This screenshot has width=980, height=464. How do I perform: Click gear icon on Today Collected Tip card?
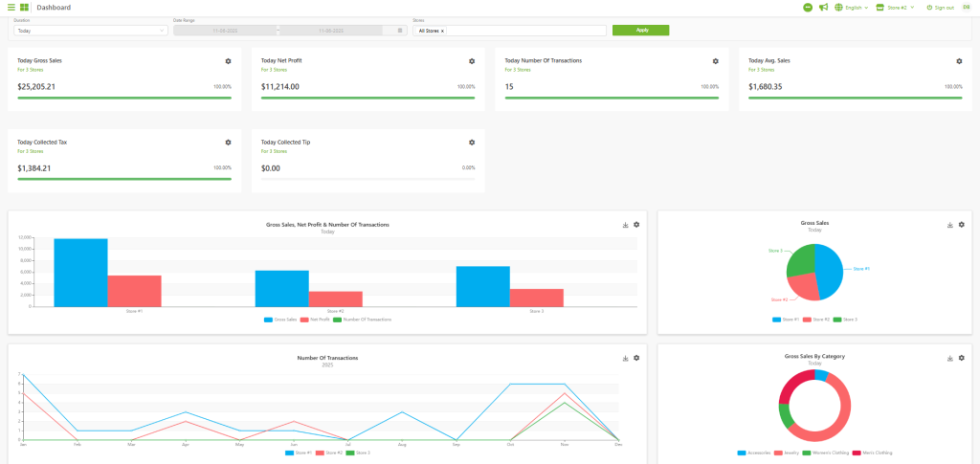(x=472, y=143)
